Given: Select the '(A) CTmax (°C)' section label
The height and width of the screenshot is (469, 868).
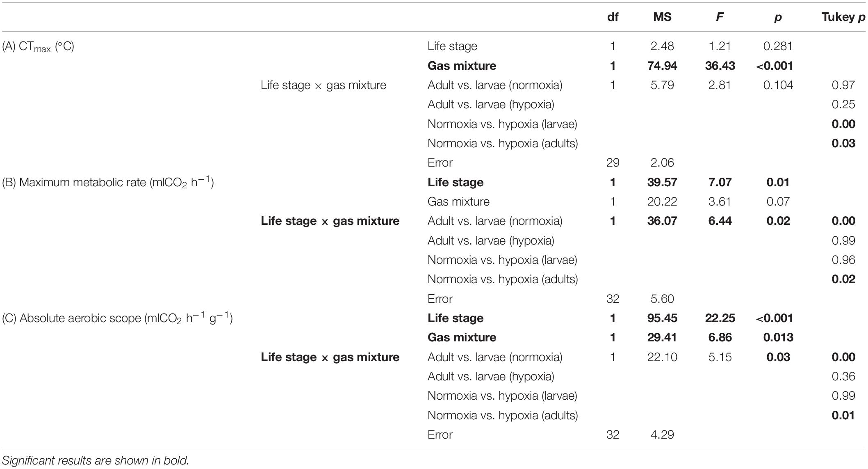Looking at the screenshot, I should 38,47.
